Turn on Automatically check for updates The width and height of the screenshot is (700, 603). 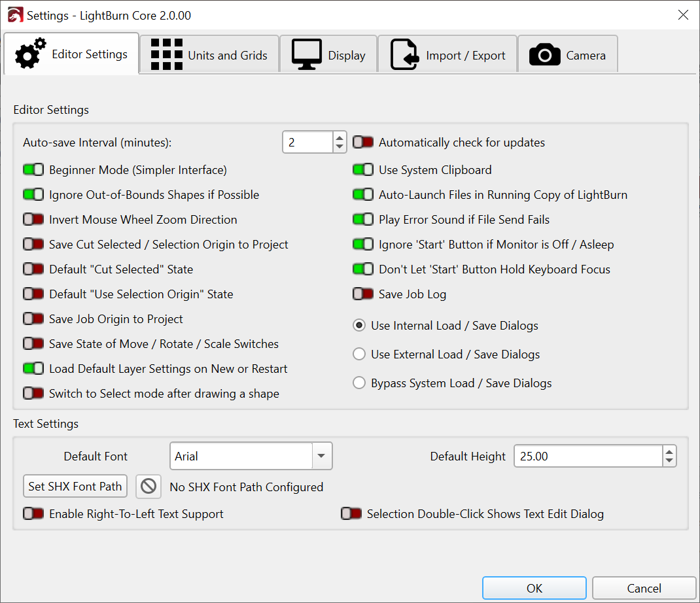pos(363,143)
